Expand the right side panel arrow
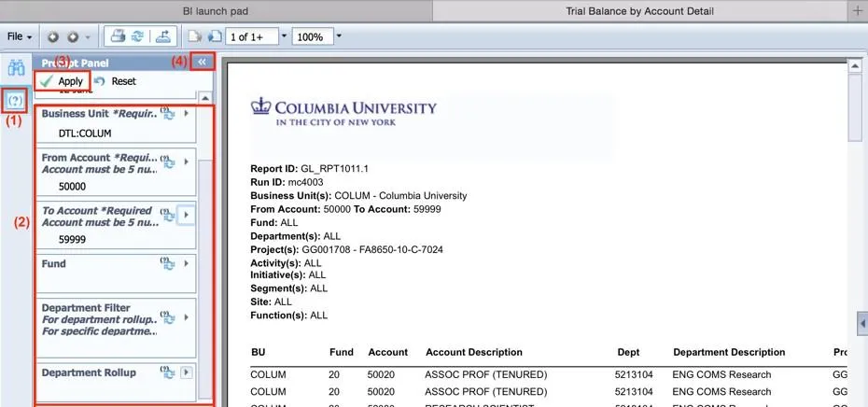 [862, 323]
